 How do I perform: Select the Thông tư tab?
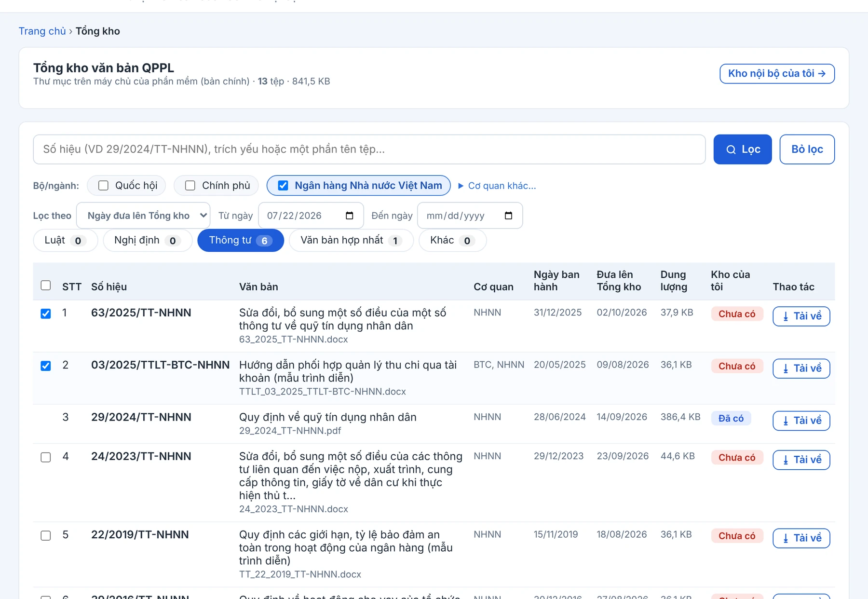pyautogui.click(x=241, y=240)
